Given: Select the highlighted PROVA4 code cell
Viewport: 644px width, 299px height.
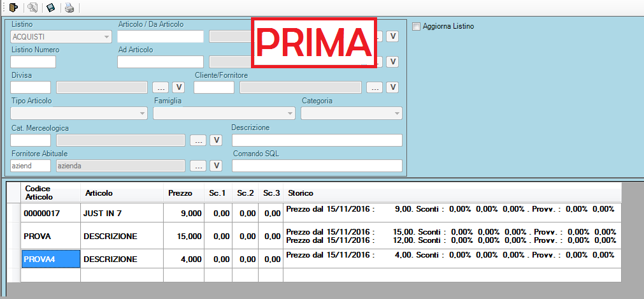Looking at the screenshot, I should click(50, 259).
